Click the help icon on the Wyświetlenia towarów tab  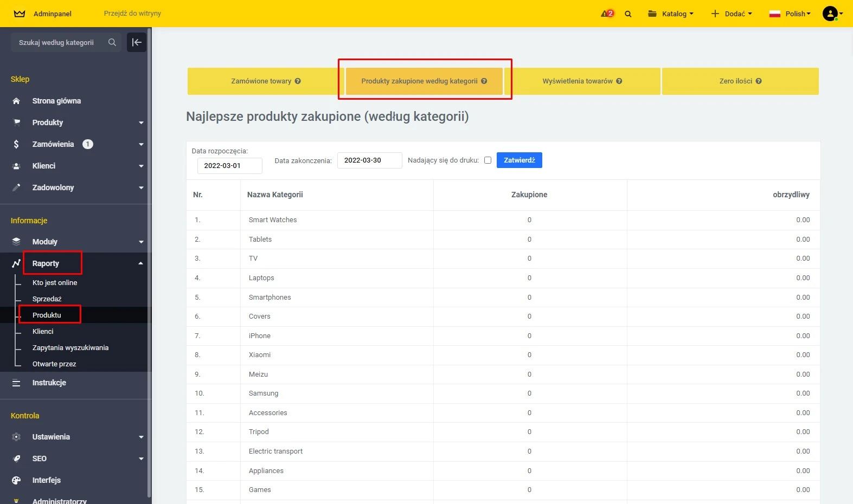(x=619, y=81)
